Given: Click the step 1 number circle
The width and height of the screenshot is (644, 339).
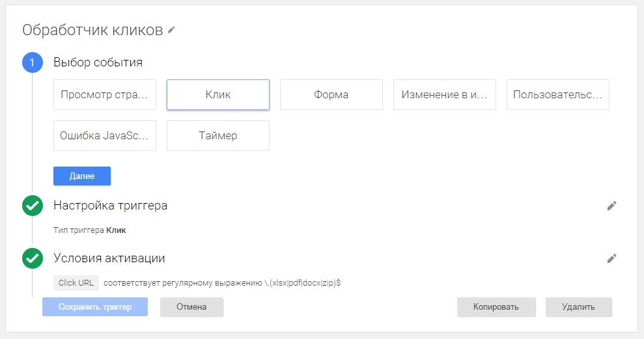Looking at the screenshot, I should click(32, 63).
